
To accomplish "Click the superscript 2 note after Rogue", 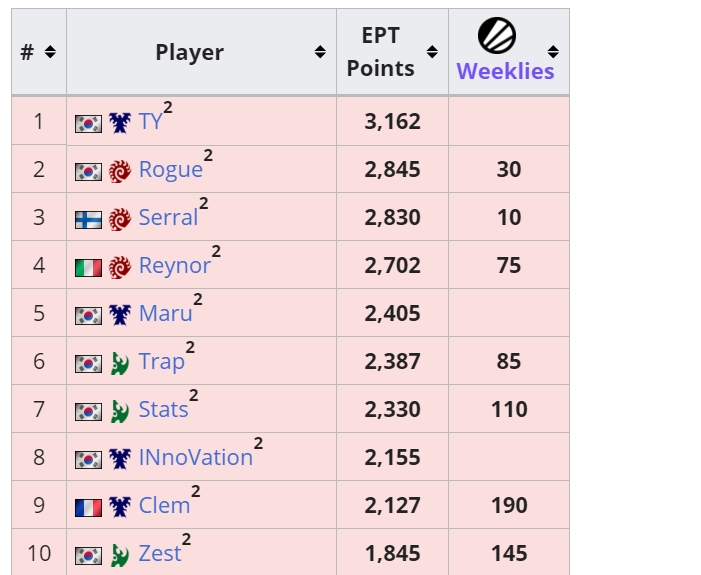I will click(208, 155).
